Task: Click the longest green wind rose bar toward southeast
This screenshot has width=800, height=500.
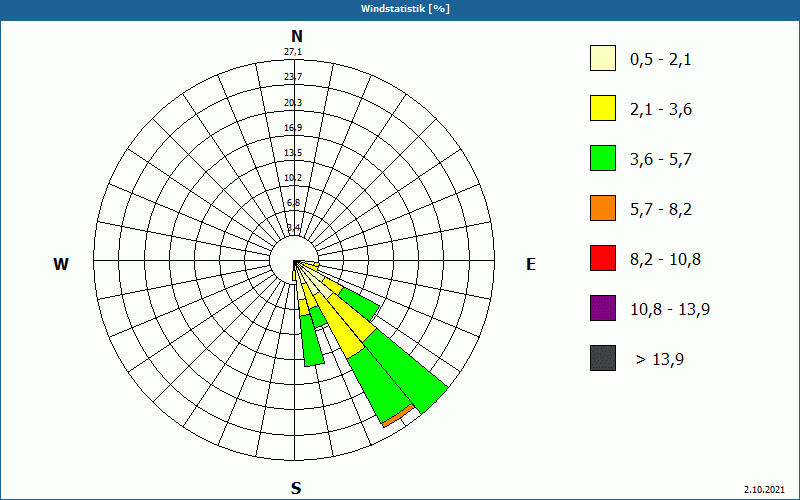Action: (407, 370)
